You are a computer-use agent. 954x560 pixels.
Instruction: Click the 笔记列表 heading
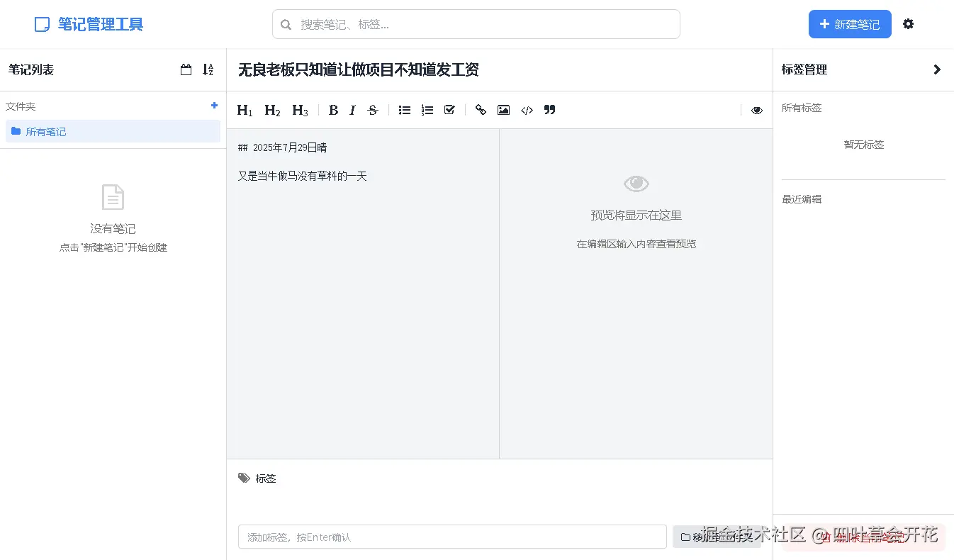click(31, 69)
